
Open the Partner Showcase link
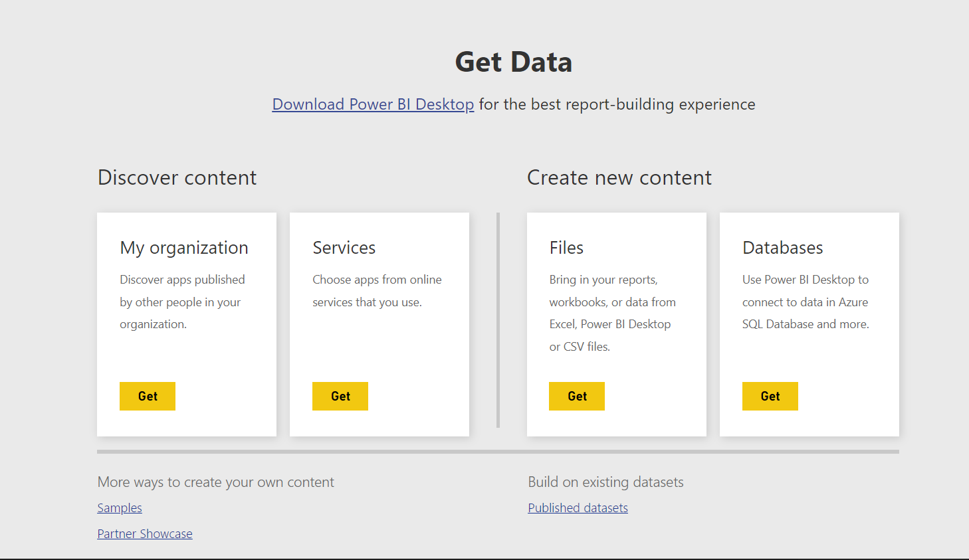tap(145, 534)
